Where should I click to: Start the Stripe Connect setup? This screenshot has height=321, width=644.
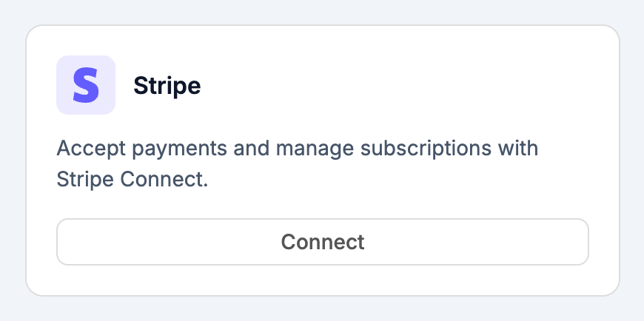[322, 242]
